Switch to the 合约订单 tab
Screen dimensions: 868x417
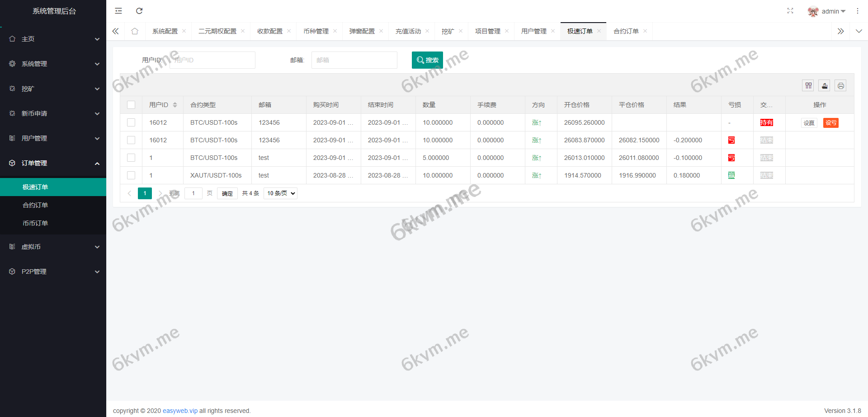pos(626,31)
